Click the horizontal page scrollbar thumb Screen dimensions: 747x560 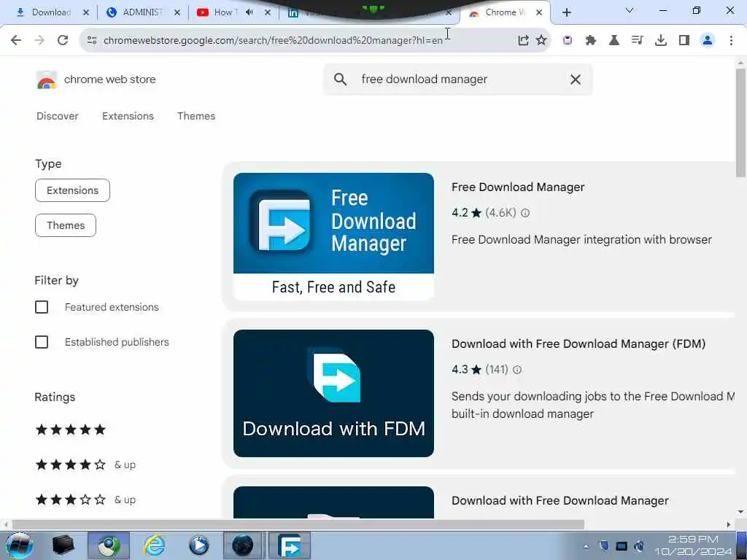click(x=298, y=524)
